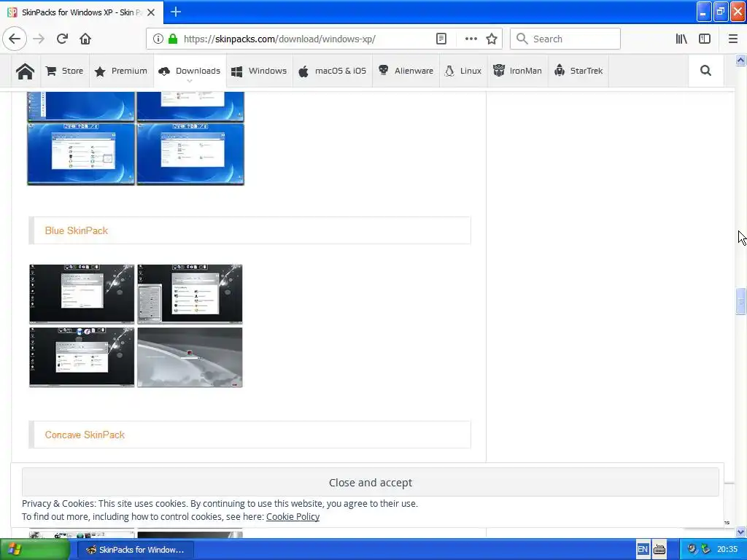Screen dimensions: 747x560
Task: Click the EN language indicator in taskbar
Action: 642,549
